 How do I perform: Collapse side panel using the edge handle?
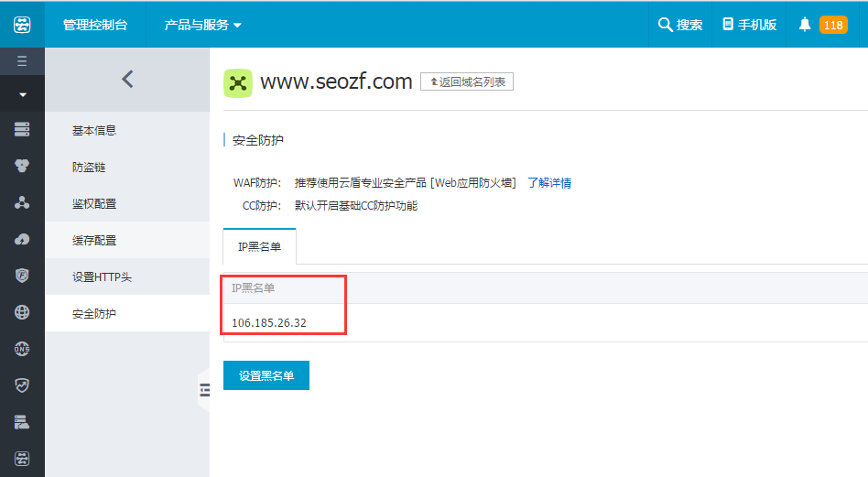coord(204,390)
